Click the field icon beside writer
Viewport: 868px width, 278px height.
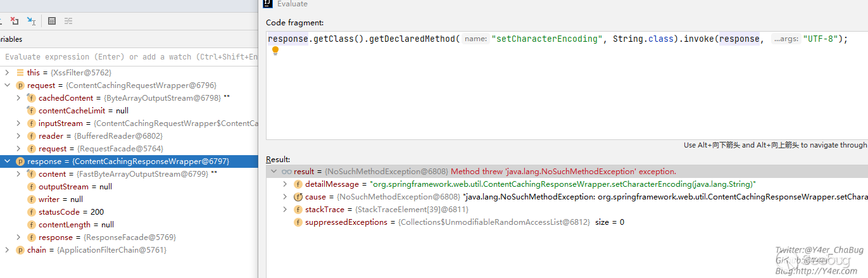[32, 199]
